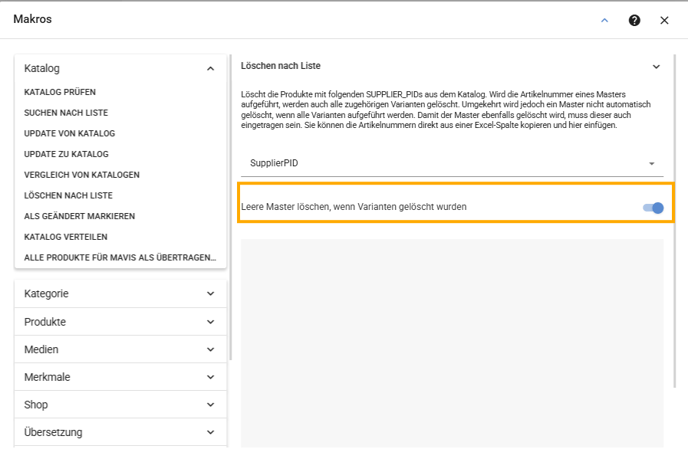Collapse the Makros dialog with the up chevron

(605, 20)
